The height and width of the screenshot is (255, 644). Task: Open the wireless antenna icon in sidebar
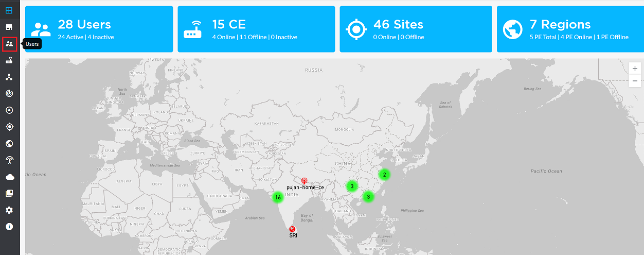coord(9,160)
